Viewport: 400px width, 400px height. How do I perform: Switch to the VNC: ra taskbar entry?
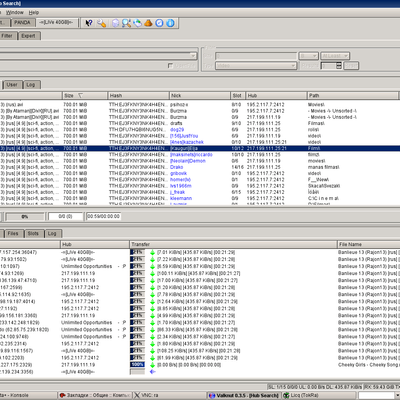tap(170, 395)
